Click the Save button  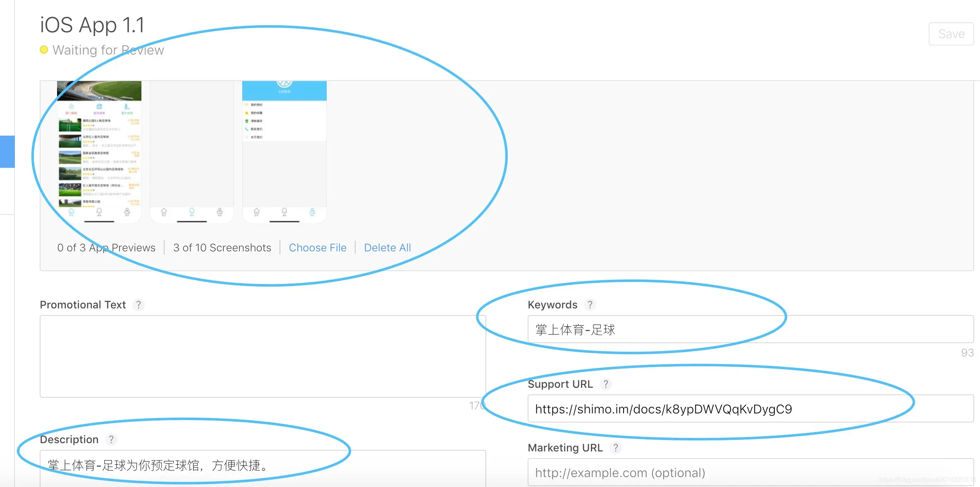click(x=951, y=34)
